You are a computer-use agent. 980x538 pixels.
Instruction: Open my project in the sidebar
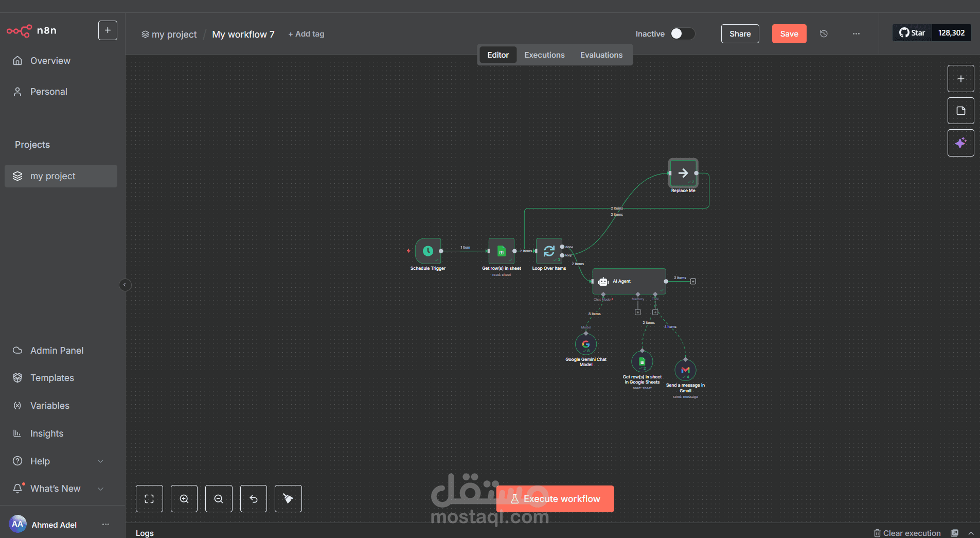click(x=61, y=176)
